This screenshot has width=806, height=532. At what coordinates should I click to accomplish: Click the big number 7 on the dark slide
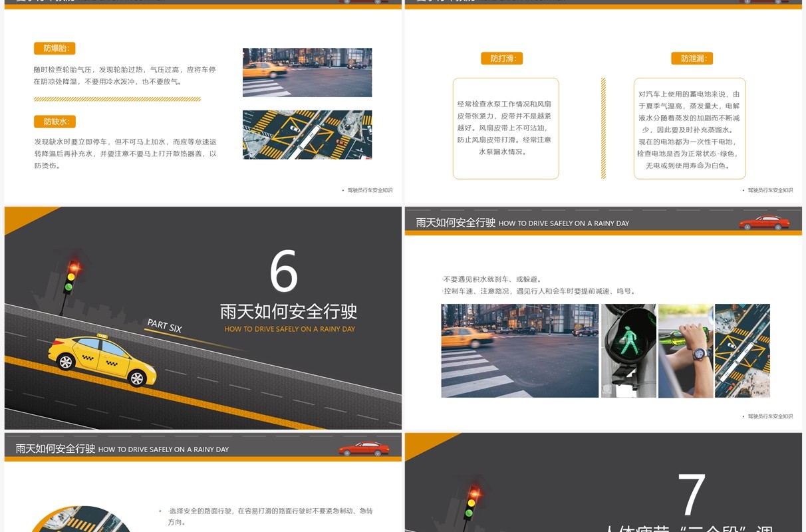691,495
